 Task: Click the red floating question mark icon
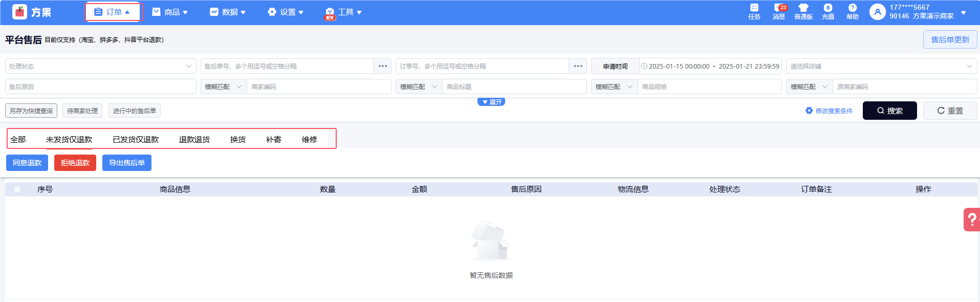pos(971,220)
